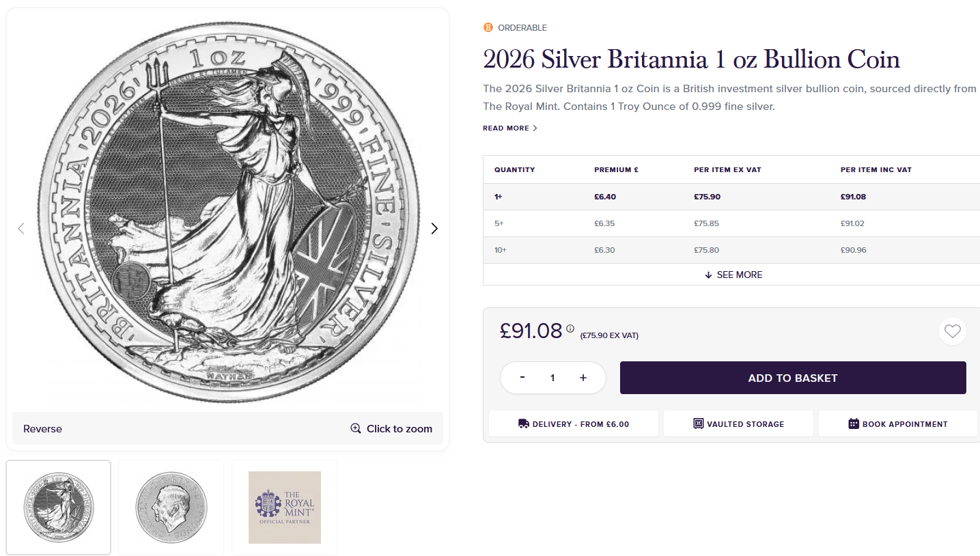The width and height of the screenshot is (980, 556).
Task: Click the delivery truck icon
Action: 524,424
